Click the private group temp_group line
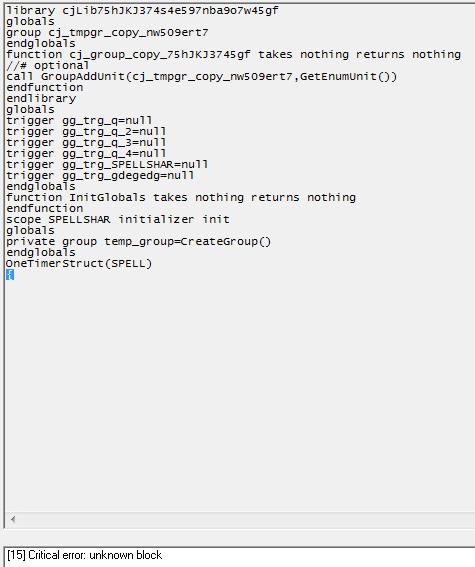 point(138,242)
